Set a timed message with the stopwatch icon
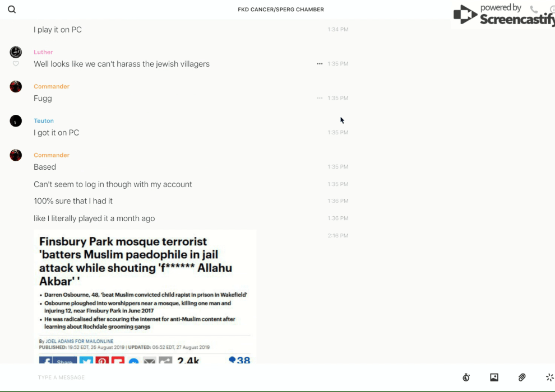 coord(466,377)
